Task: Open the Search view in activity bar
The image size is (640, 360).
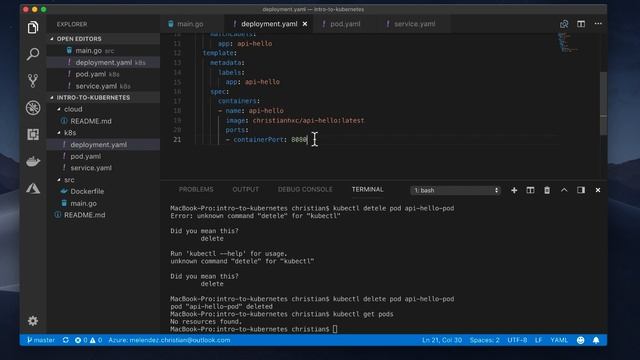Action: [x=33, y=54]
